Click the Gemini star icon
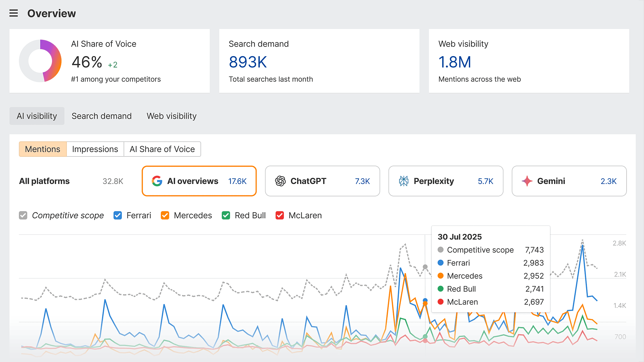The image size is (644, 362). coord(526,181)
